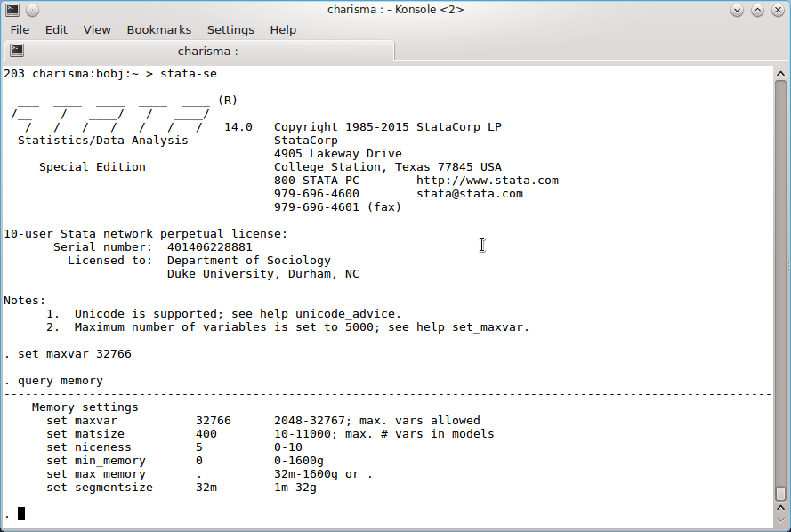
Task: Click the 'Copyright 1985-2015 StataCorp LP' text
Action: click(x=388, y=127)
